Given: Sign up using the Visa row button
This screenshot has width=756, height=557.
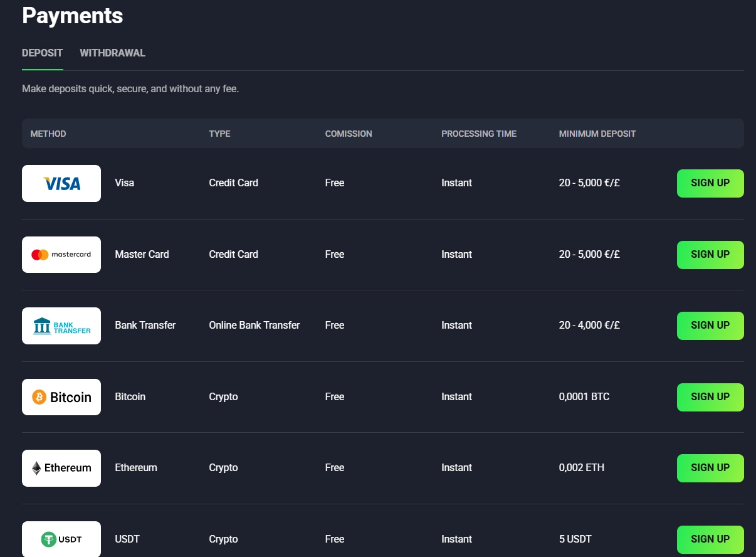Looking at the screenshot, I should 710,183.
